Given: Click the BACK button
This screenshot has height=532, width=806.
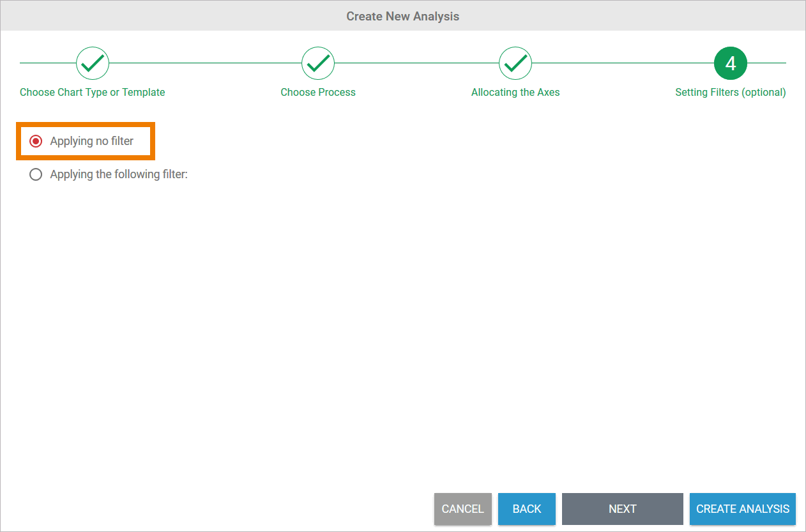Looking at the screenshot, I should click(x=527, y=509).
